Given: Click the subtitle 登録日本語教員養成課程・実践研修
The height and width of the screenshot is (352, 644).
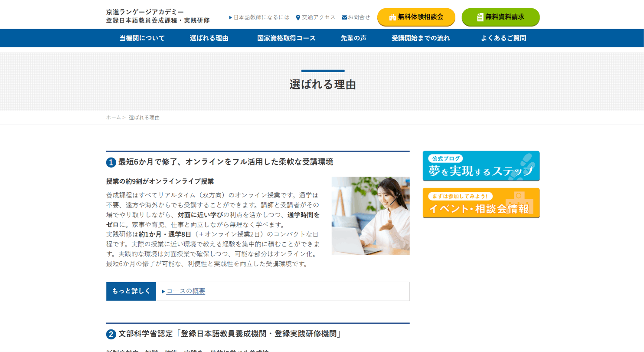Looking at the screenshot, I should 158,20.
